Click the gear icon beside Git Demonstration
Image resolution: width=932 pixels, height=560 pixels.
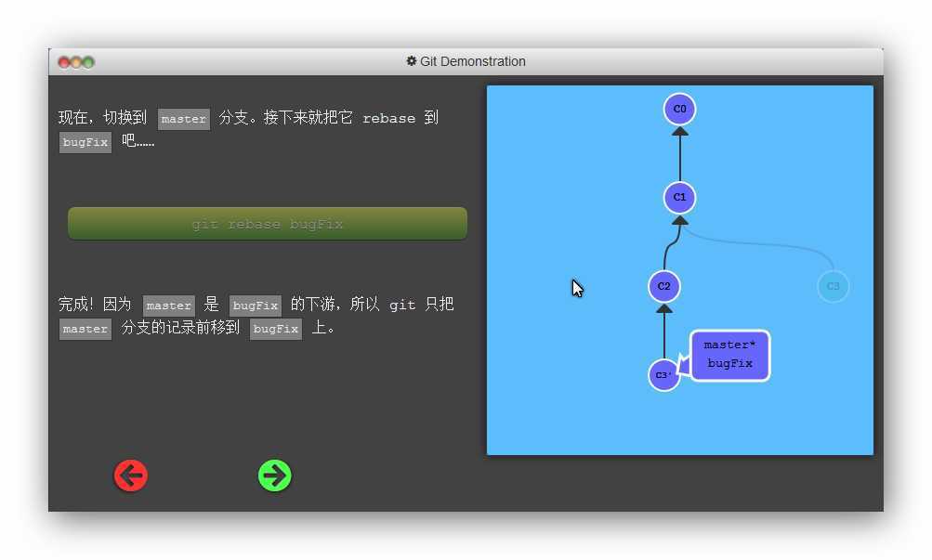pyautogui.click(x=411, y=60)
